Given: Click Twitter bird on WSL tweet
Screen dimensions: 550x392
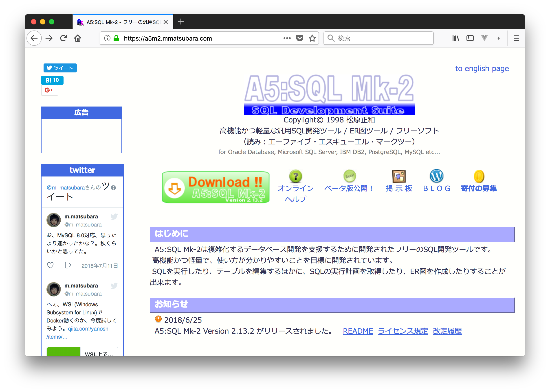Looking at the screenshot, I should [x=114, y=285].
